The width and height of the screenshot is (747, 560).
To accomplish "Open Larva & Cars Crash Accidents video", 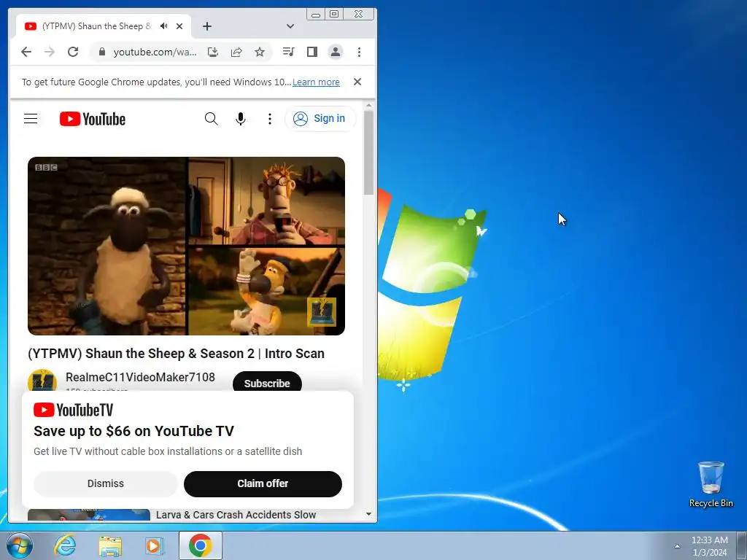I will coord(236,515).
